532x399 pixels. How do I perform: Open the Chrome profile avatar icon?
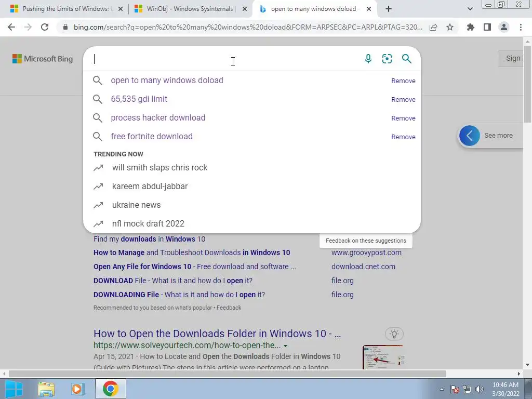click(504, 27)
